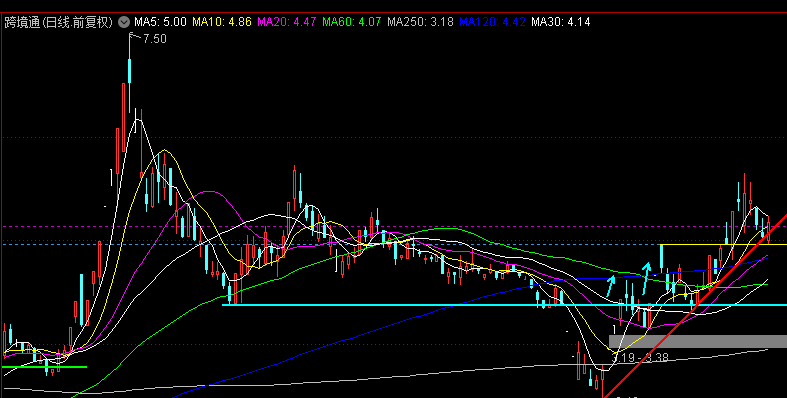787x398 pixels.
Task: Click the magenta MA20: 4.47 label
Action: tap(287, 22)
